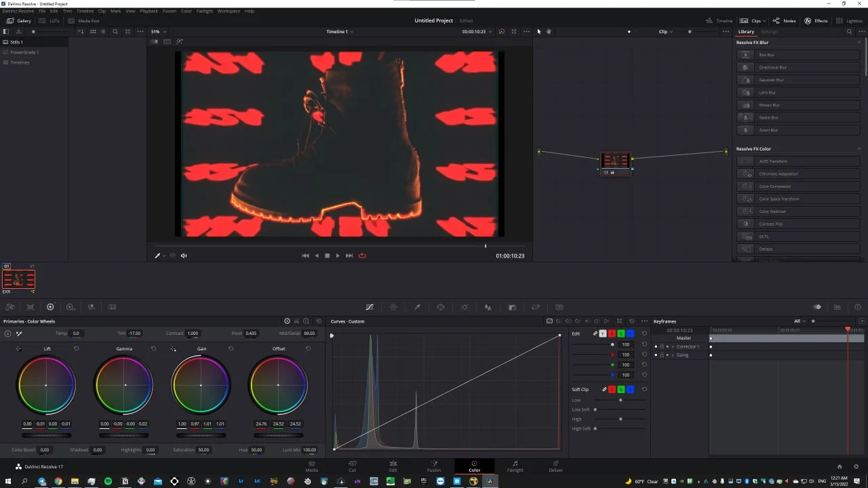Open the LUTs panel
Viewport: 868px width, 488px height.
(x=49, y=21)
